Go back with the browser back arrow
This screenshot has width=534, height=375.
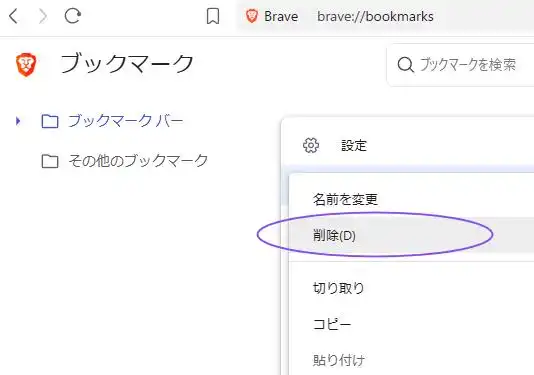click(14, 16)
